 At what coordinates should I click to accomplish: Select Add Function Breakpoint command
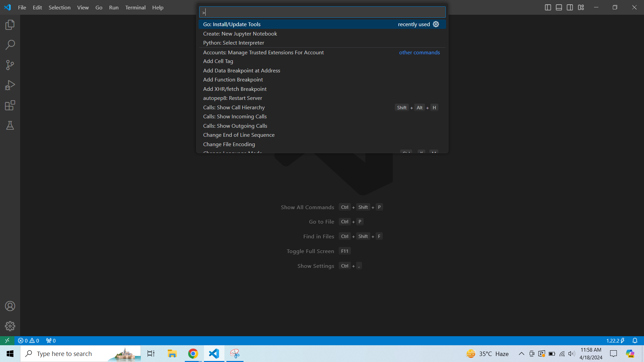(x=322, y=79)
